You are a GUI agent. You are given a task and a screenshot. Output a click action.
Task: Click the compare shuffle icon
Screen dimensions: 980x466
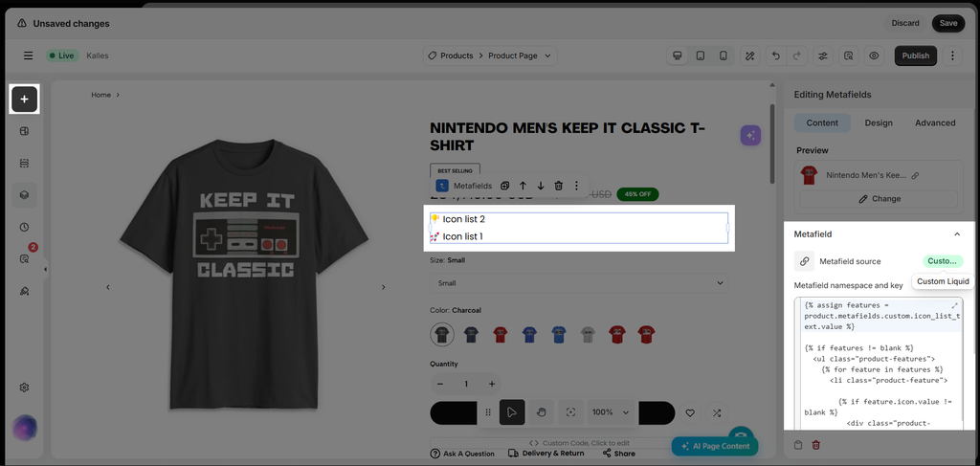coord(716,413)
